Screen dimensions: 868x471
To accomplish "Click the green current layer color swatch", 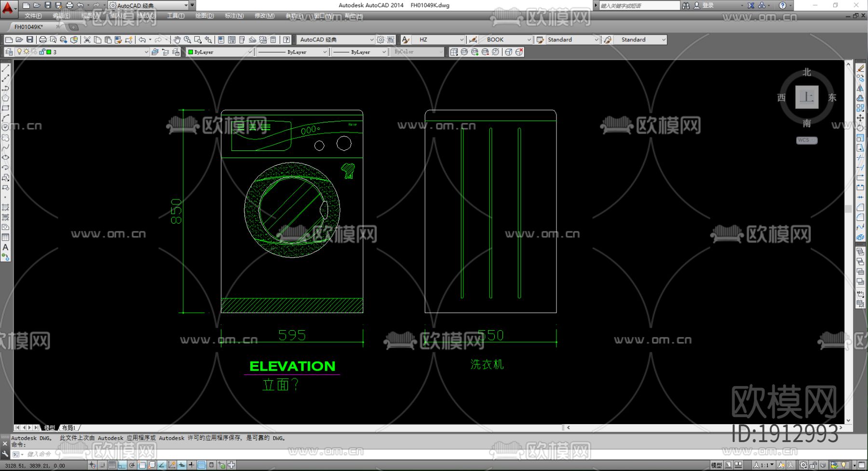I will pyautogui.click(x=49, y=52).
